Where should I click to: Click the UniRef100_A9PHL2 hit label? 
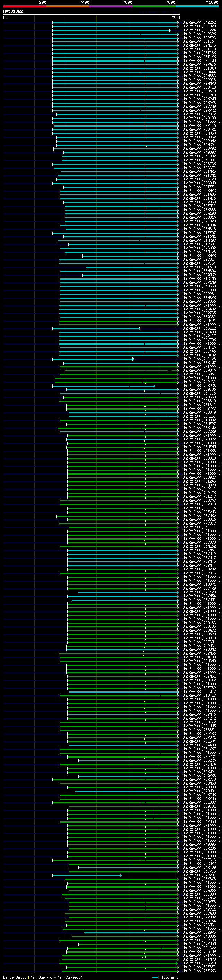point(199,114)
